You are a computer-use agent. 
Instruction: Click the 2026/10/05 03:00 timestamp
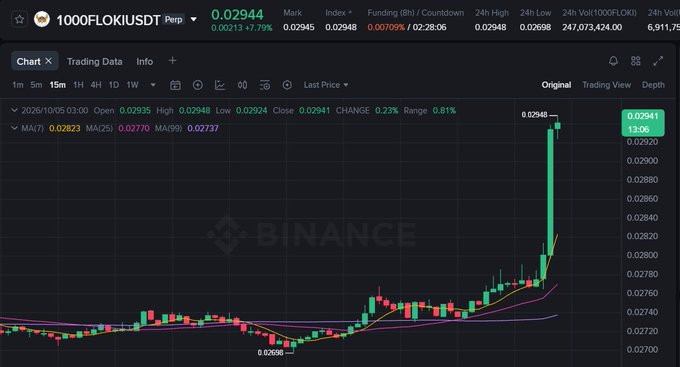(55, 111)
